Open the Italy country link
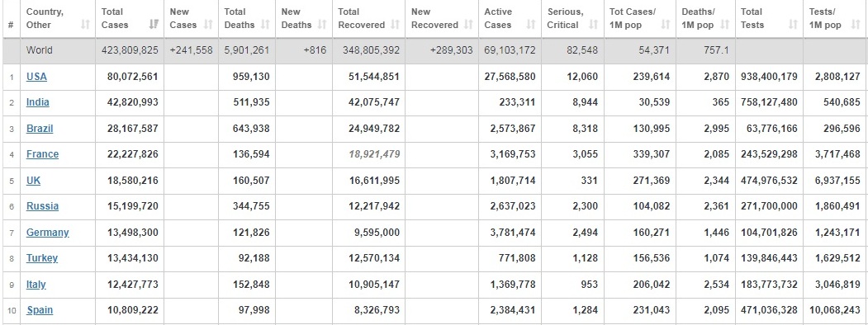The height and width of the screenshot is (325, 868). [36, 284]
